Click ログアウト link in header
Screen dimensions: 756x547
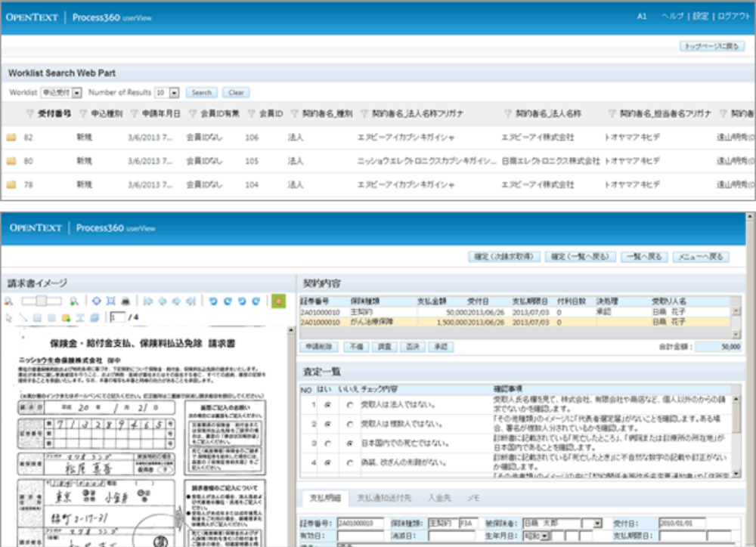coord(733,17)
